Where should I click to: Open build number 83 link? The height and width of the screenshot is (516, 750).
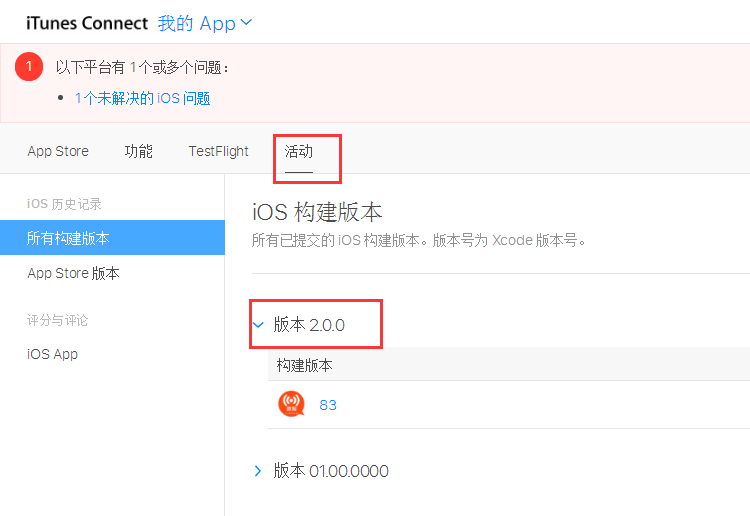327,405
